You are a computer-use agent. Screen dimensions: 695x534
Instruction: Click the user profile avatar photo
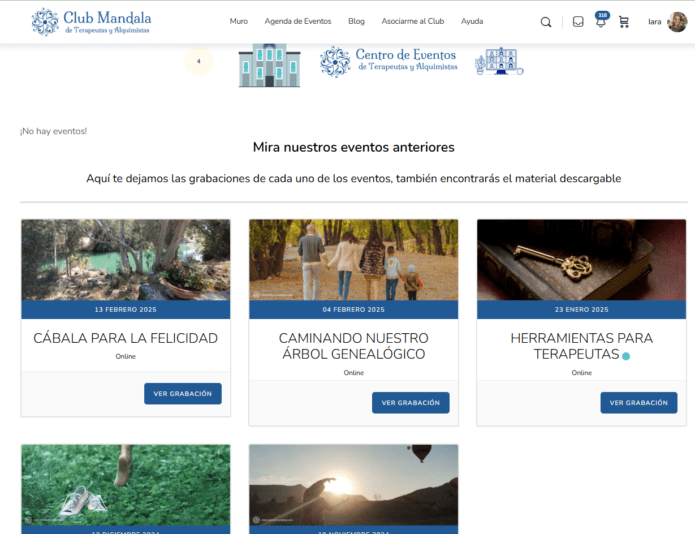tap(677, 22)
